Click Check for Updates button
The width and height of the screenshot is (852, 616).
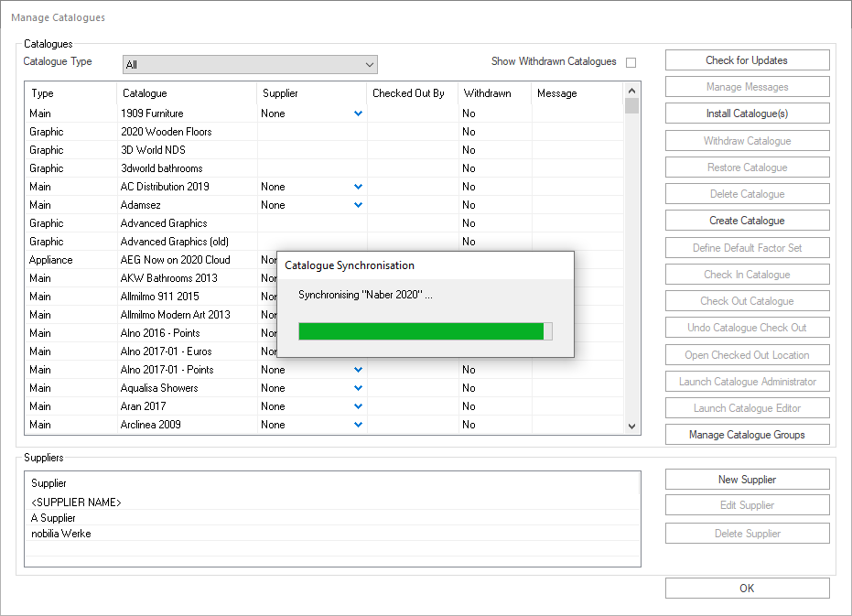point(747,60)
